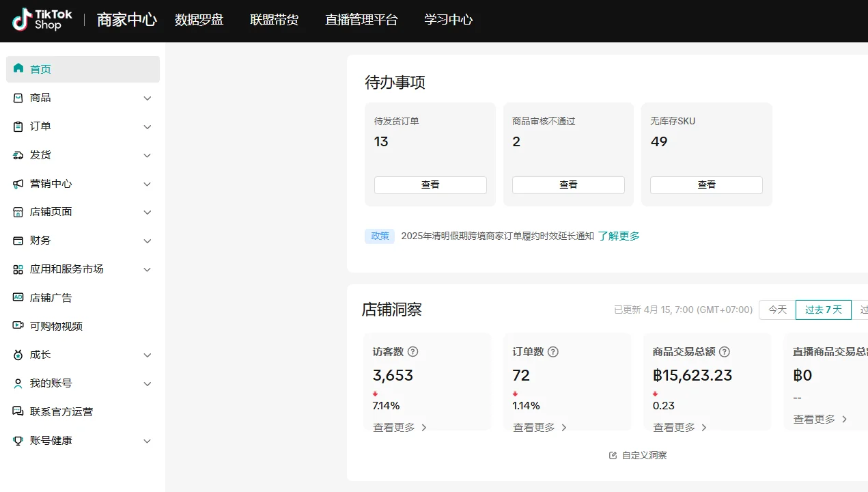This screenshot has height=492, width=868.
Task: Expand the 财务 menu chevron
Action: 148,241
